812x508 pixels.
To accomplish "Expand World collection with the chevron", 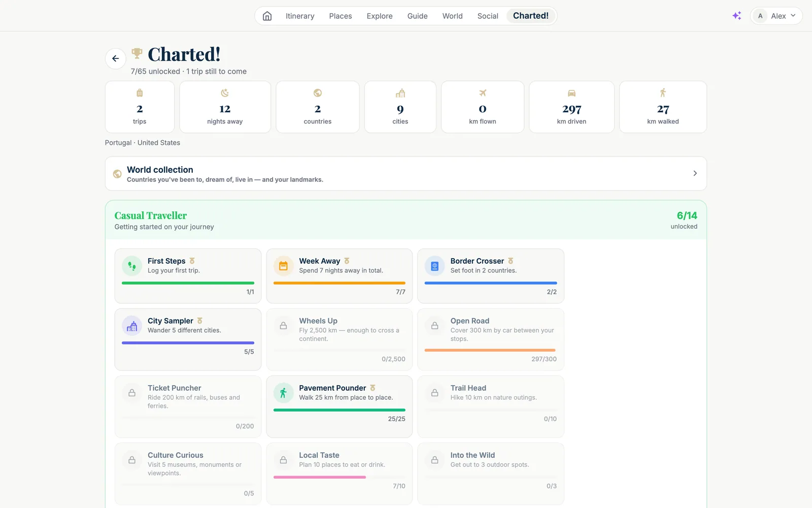I will pyautogui.click(x=695, y=173).
